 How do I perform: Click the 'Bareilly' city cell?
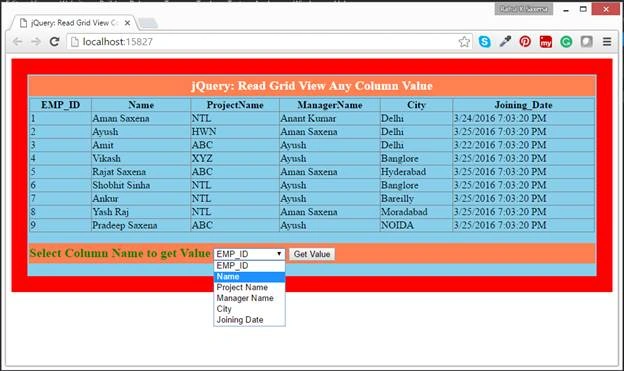(416, 199)
